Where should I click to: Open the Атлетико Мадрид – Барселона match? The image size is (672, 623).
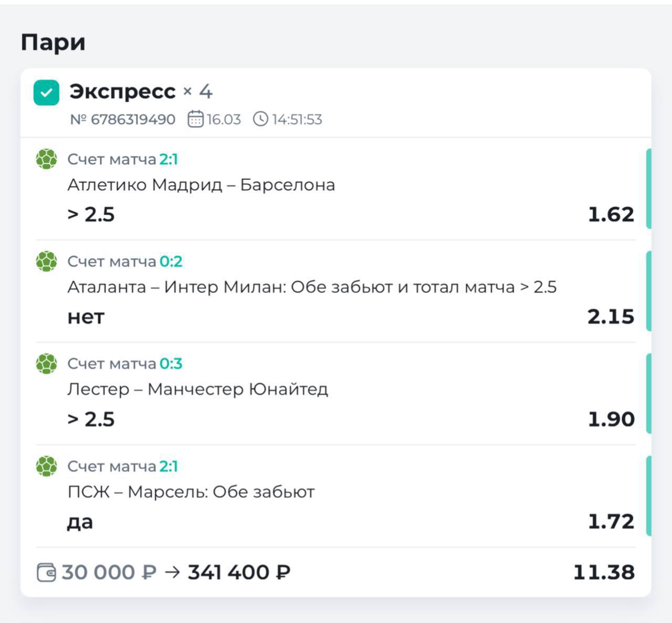pos(201,185)
